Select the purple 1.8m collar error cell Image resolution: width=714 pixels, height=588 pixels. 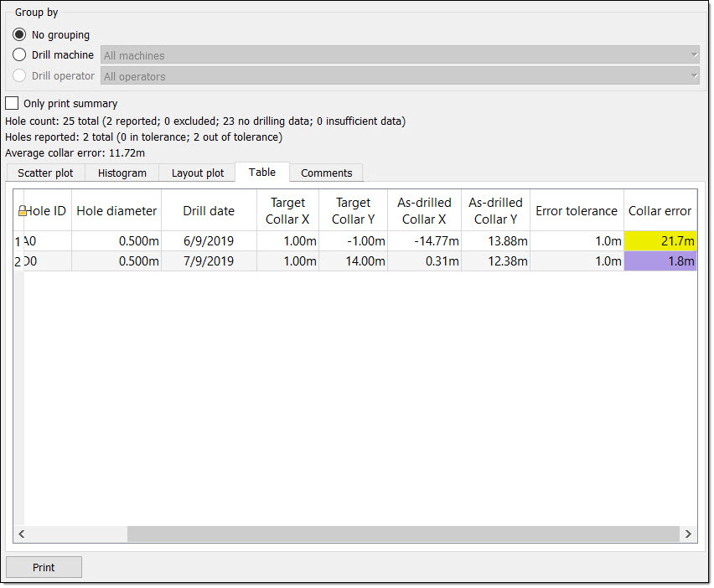(660, 261)
